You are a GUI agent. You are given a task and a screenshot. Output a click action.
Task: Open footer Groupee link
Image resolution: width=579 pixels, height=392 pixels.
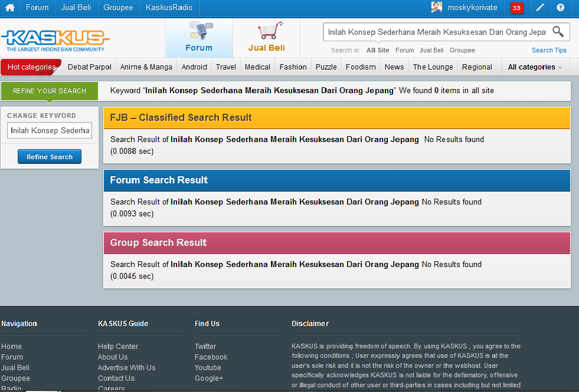click(x=15, y=378)
